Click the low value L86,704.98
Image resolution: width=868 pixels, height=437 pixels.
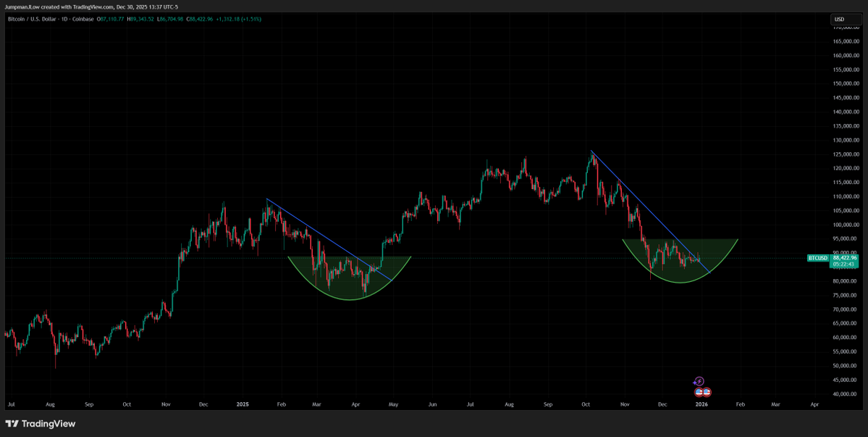click(171, 19)
